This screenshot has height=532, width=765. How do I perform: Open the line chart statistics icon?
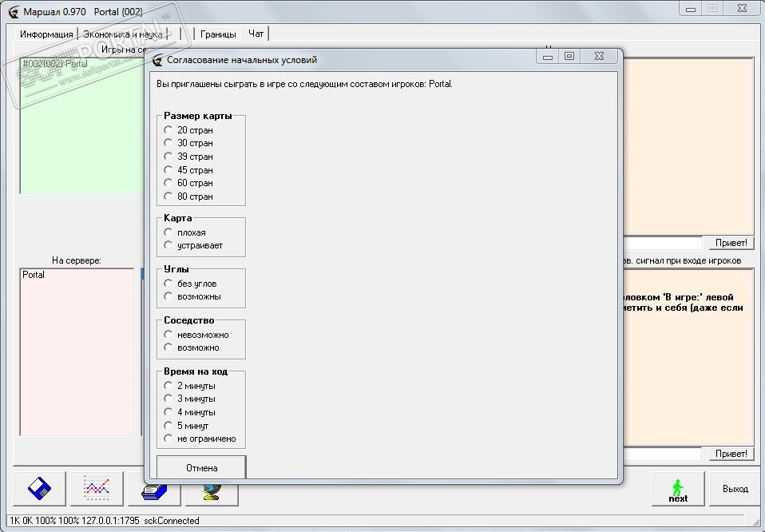pyautogui.click(x=97, y=489)
